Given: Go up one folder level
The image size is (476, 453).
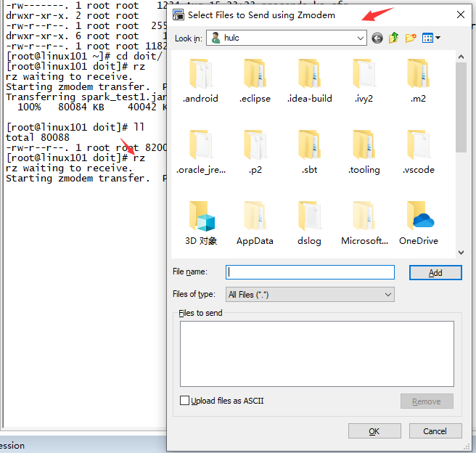Looking at the screenshot, I should pos(394,38).
